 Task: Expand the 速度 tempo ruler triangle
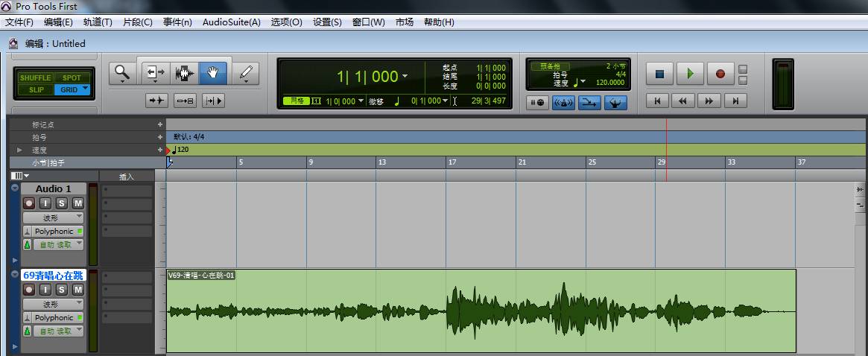click(x=20, y=150)
